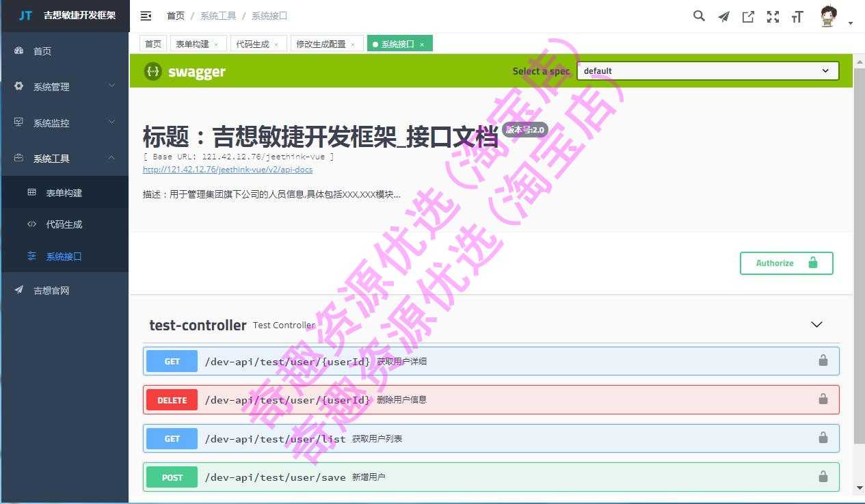Click the JT logo in sidebar
The width and height of the screenshot is (865, 504).
click(x=25, y=15)
